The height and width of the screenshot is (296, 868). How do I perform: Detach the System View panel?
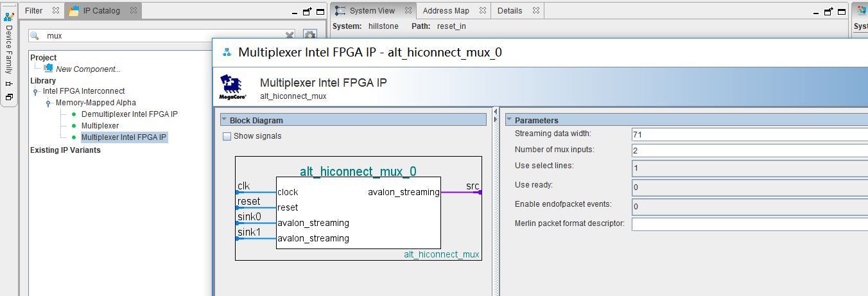click(x=829, y=12)
